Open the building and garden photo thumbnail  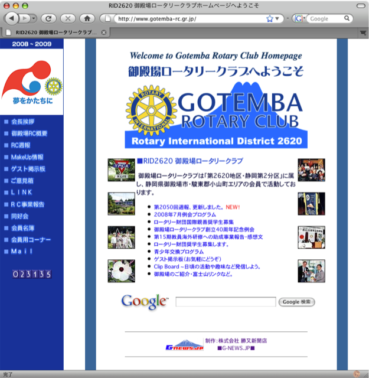[x=121, y=204]
